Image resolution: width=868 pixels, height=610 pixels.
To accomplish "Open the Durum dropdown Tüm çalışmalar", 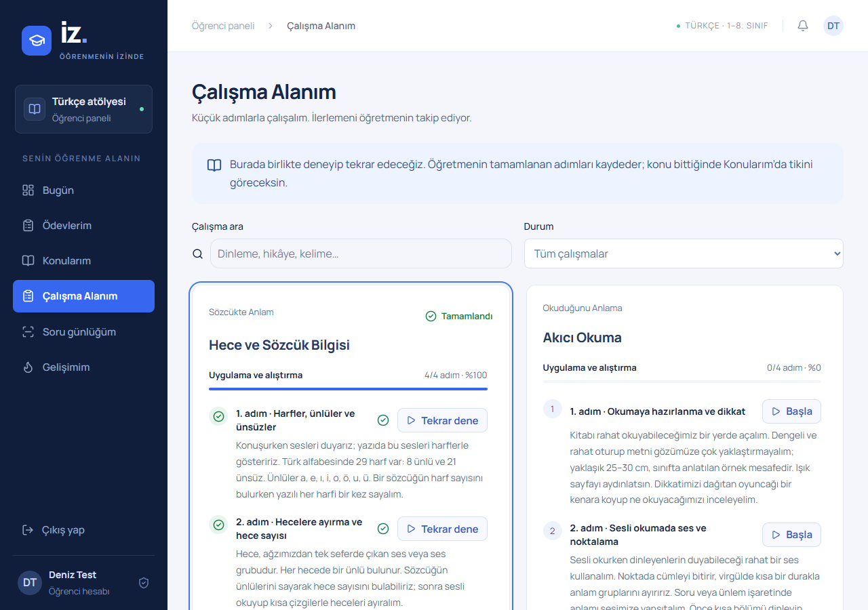I will [x=684, y=253].
